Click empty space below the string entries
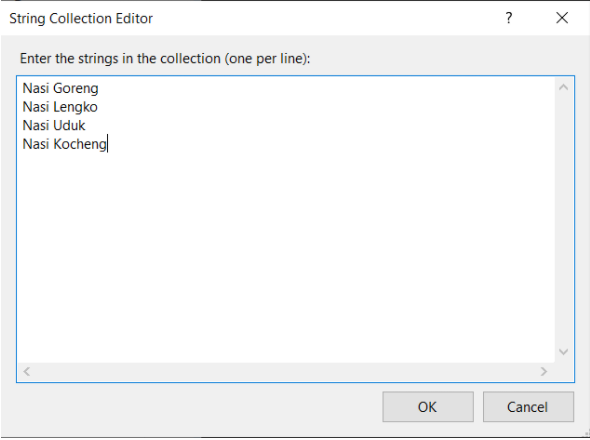Image resolution: width=590 pixels, height=440 pixels. pos(286,256)
